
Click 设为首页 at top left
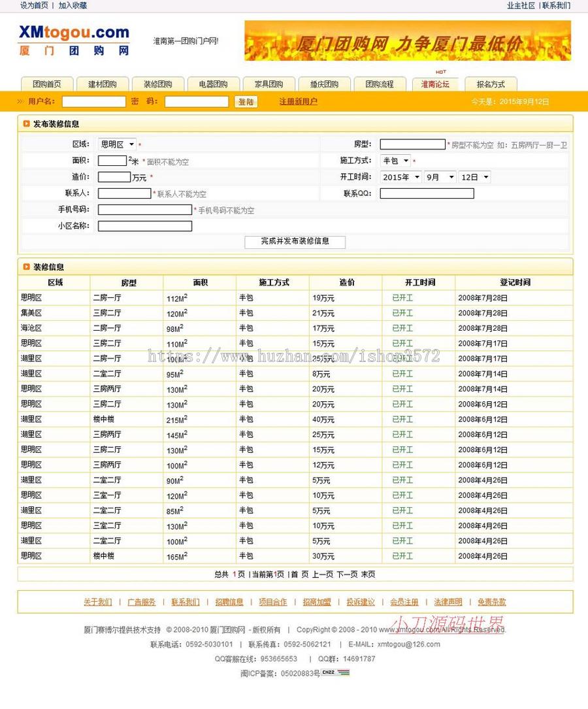click(x=34, y=5)
